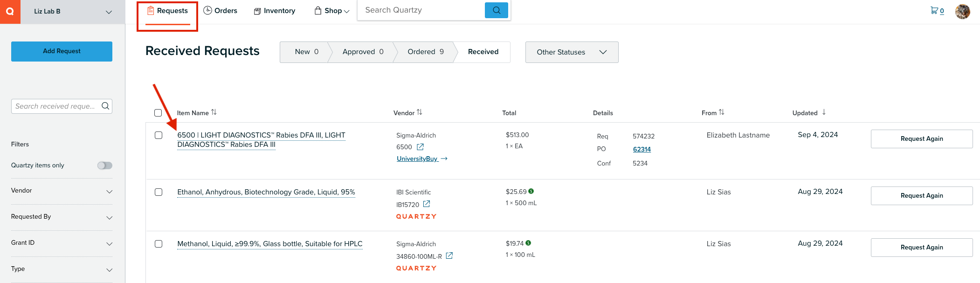980x283 pixels.
Task: Click the $513.00 total
Action: point(518,135)
